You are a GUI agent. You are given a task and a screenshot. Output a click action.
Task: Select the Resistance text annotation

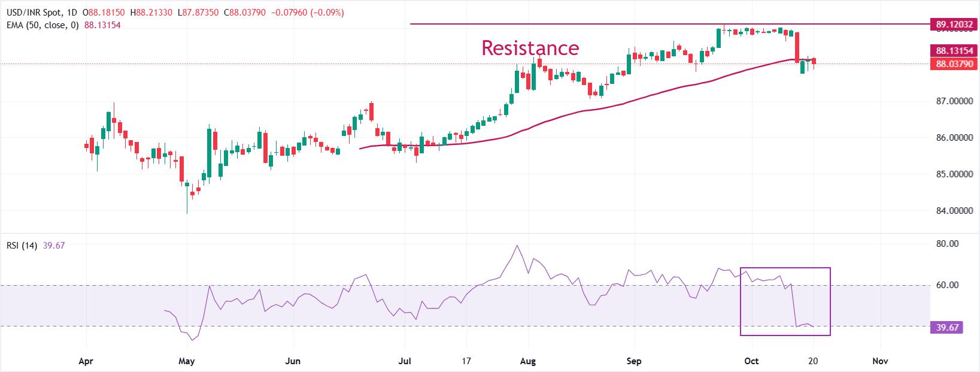530,48
